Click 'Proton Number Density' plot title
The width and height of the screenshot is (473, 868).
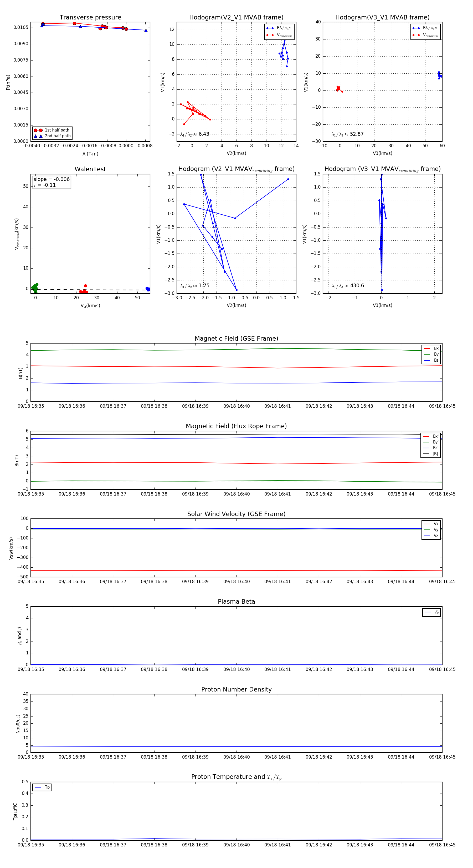pyautogui.click(x=236, y=689)
